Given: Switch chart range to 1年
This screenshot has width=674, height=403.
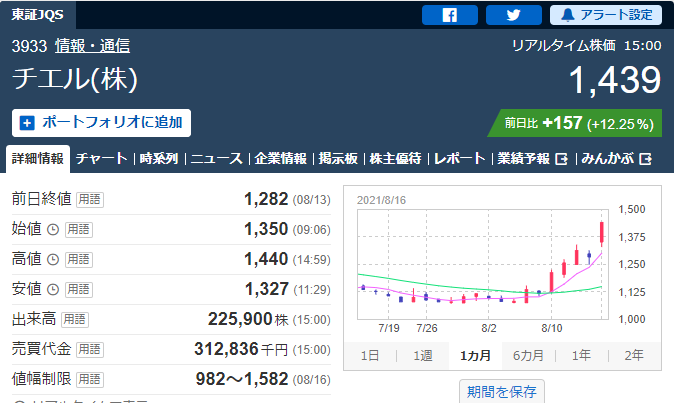Looking at the screenshot, I should pyautogui.click(x=581, y=356).
